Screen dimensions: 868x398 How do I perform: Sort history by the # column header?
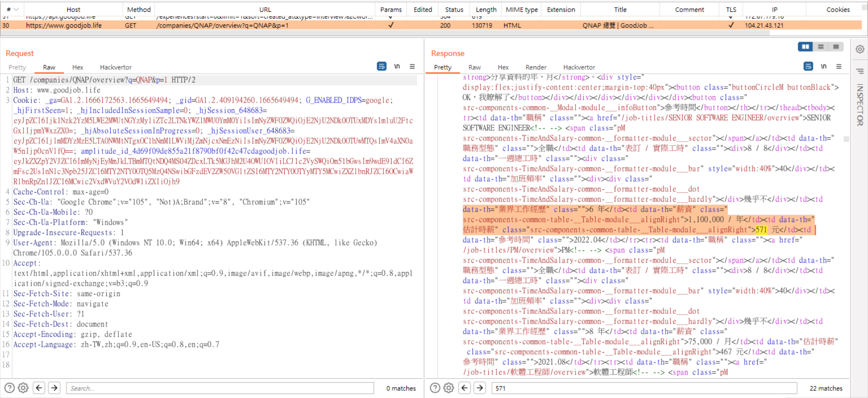coord(12,9)
